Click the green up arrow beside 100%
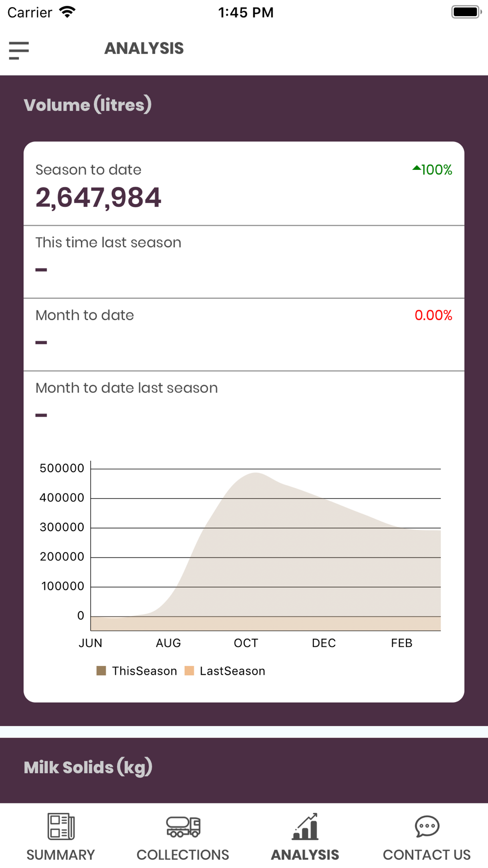The image size is (488, 868). (x=416, y=168)
